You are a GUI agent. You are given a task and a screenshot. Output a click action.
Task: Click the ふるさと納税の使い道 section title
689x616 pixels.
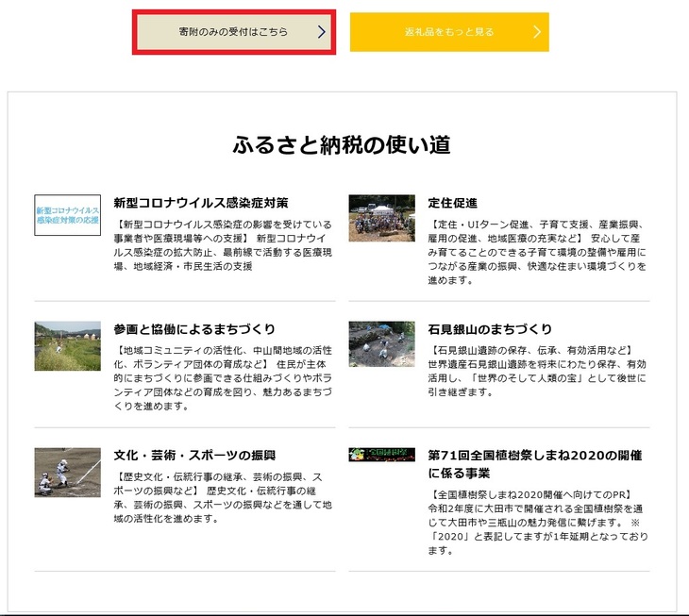tap(342, 145)
